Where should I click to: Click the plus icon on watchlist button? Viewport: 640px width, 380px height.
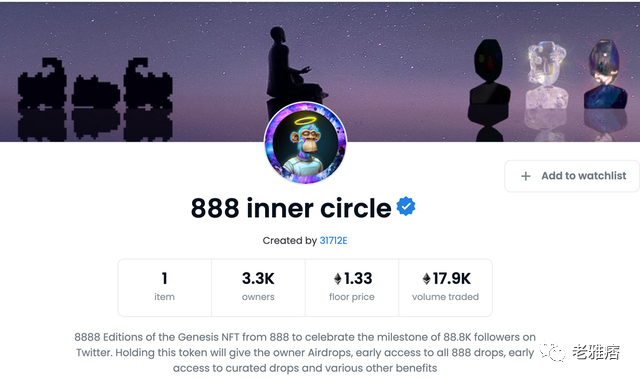pos(526,176)
